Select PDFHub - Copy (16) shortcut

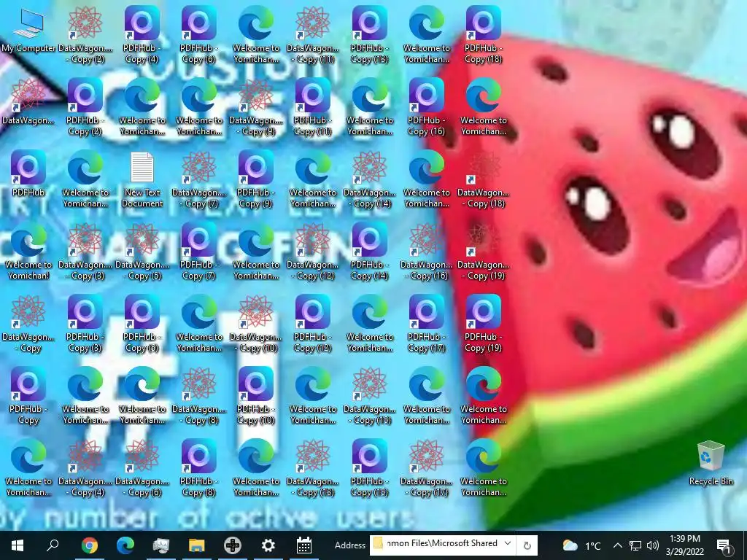pos(426,108)
